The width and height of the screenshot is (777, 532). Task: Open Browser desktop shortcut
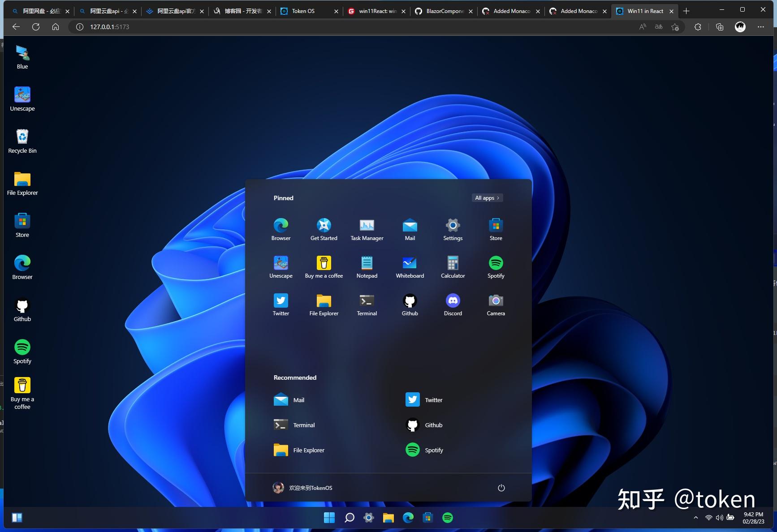22,268
